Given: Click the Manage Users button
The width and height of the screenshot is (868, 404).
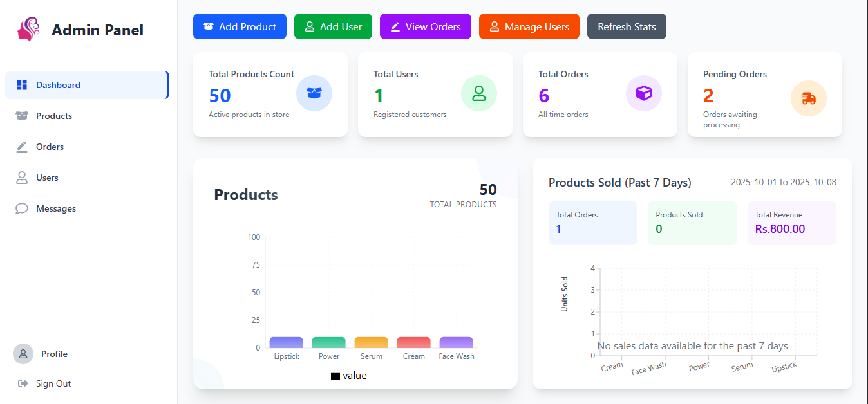Looking at the screenshot, I should pos(529,26).
